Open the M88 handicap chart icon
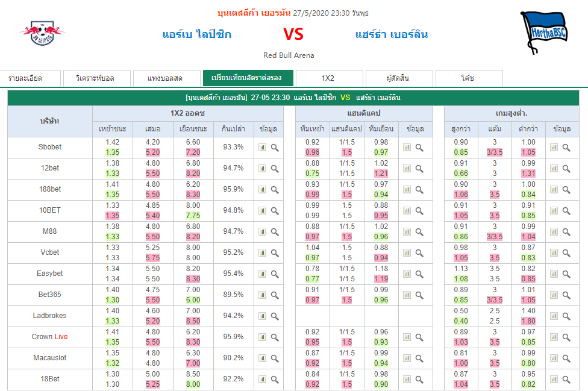 pyautogui.click(x=407, y=232)
